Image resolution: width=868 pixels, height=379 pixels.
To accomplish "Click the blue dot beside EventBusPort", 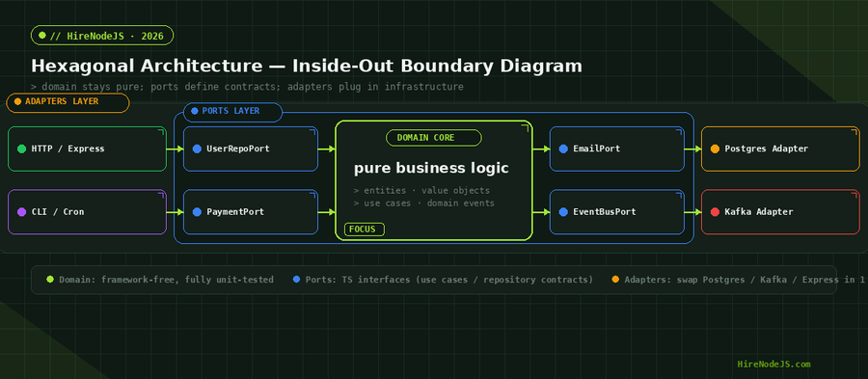I will click(x=563, y=212).
